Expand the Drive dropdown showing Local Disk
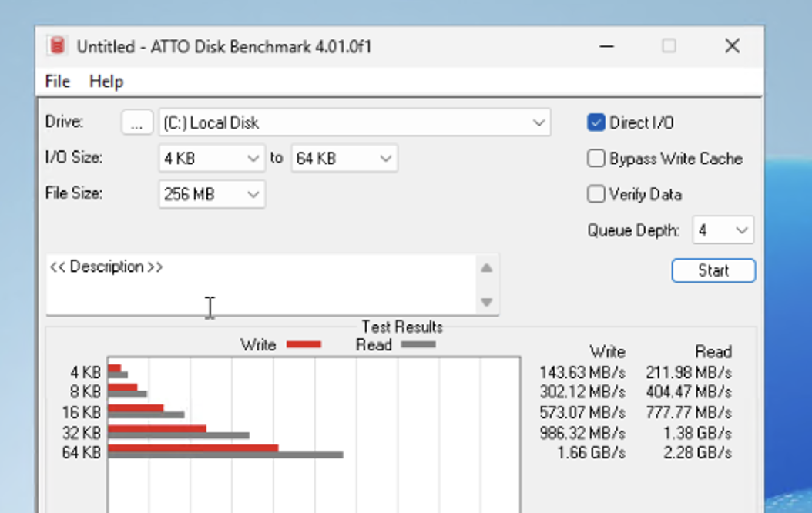812x513 pixels. point(354,122)
